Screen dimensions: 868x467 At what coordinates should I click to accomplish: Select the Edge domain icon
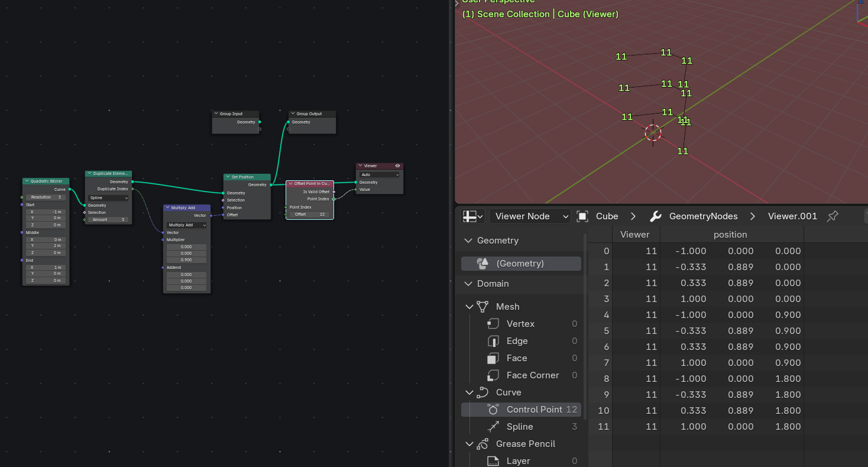click(x=493, y=341)
